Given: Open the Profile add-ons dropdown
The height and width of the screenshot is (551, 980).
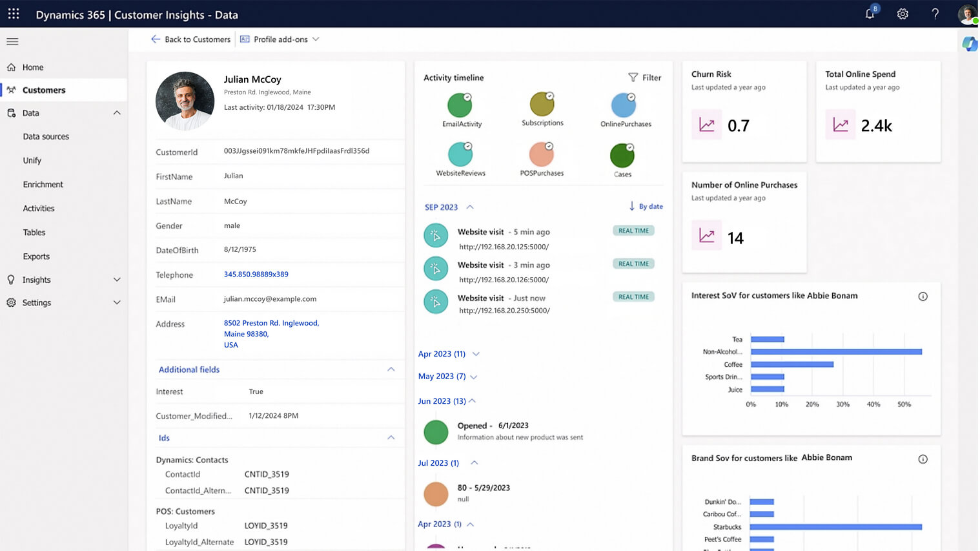Looking at the screenshot, I should [280, 39].
